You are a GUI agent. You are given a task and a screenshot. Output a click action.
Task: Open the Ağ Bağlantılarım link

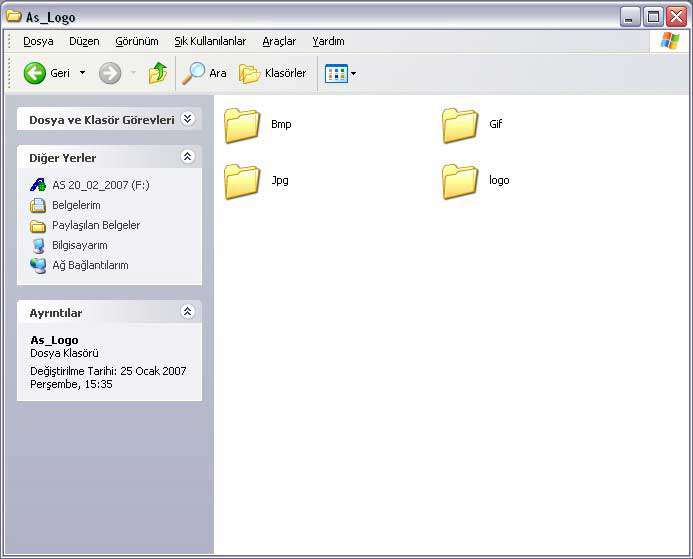[90, 265]
